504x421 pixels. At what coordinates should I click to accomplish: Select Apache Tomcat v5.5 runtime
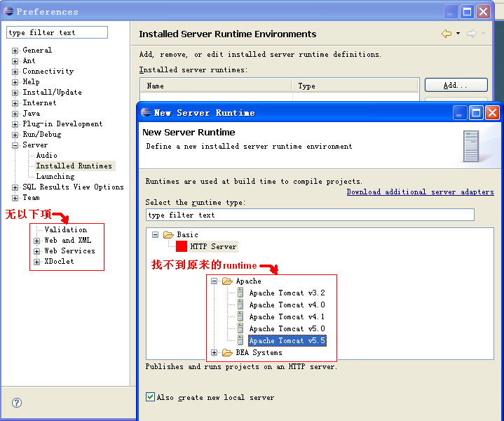tap(287, 341)
